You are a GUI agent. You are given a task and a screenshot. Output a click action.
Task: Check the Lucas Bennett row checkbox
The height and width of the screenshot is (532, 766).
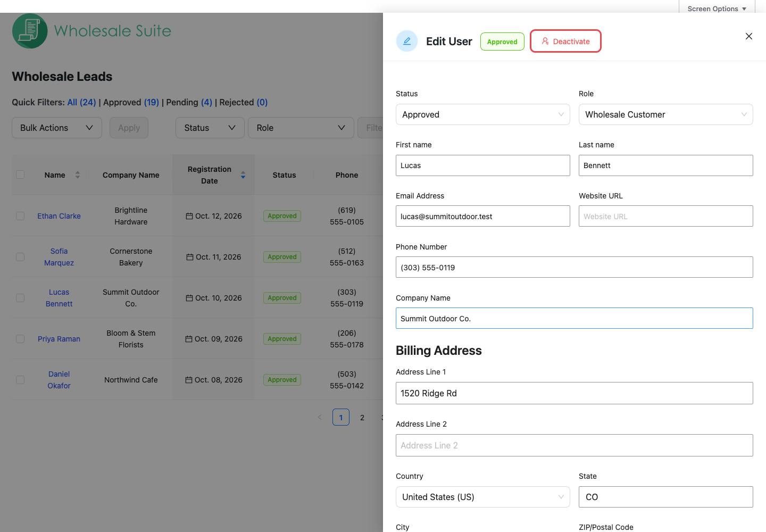click(x=20, y=298)
